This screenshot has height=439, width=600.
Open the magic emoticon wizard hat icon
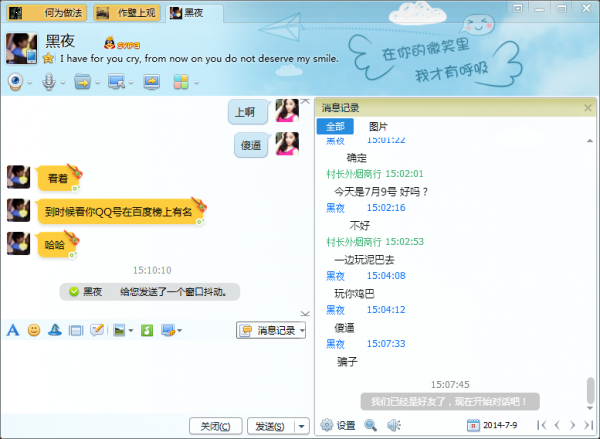55,330
